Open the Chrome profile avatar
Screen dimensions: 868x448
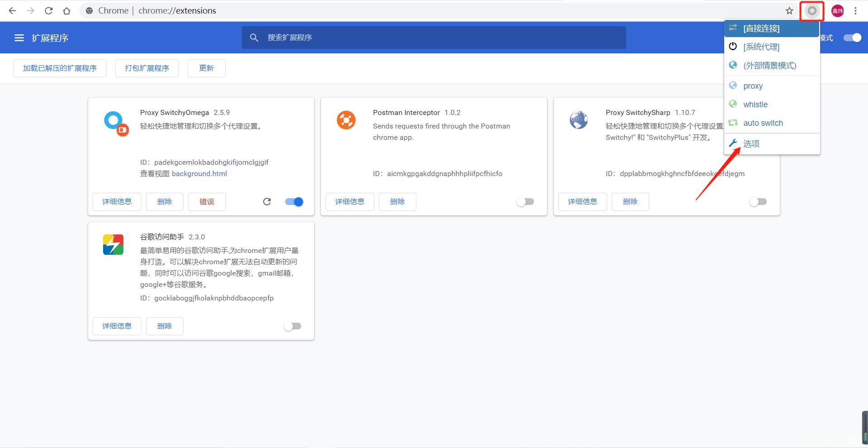(x=838, y=11)
